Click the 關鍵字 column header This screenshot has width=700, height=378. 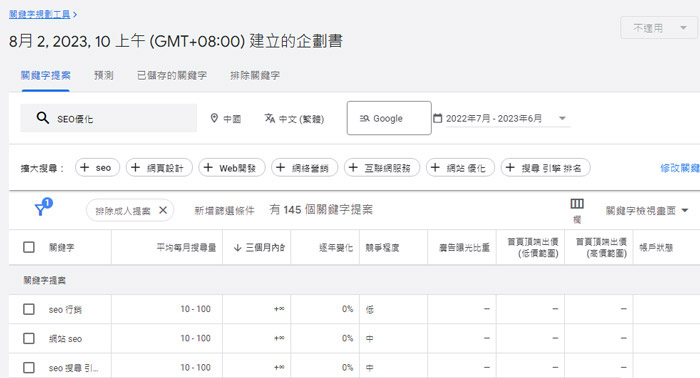[x=62, y=247]
